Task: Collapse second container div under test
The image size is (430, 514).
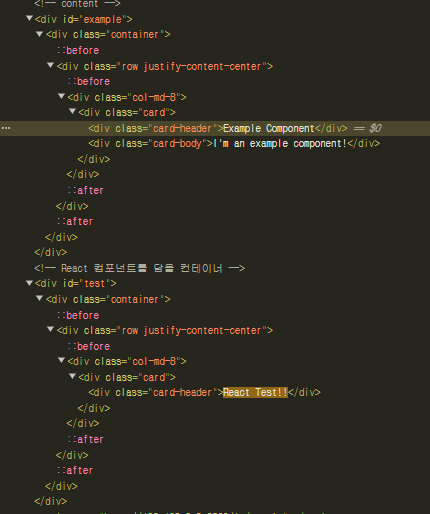Action: [39, 298]
